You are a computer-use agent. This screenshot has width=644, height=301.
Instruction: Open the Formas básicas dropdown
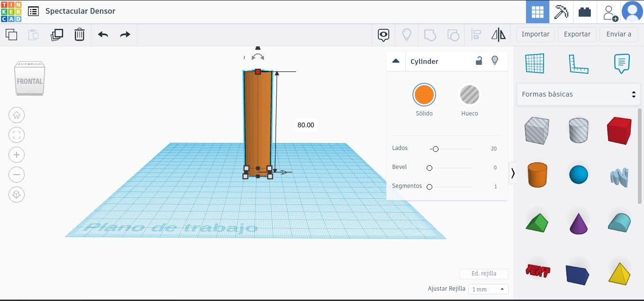tap(578, 94)
